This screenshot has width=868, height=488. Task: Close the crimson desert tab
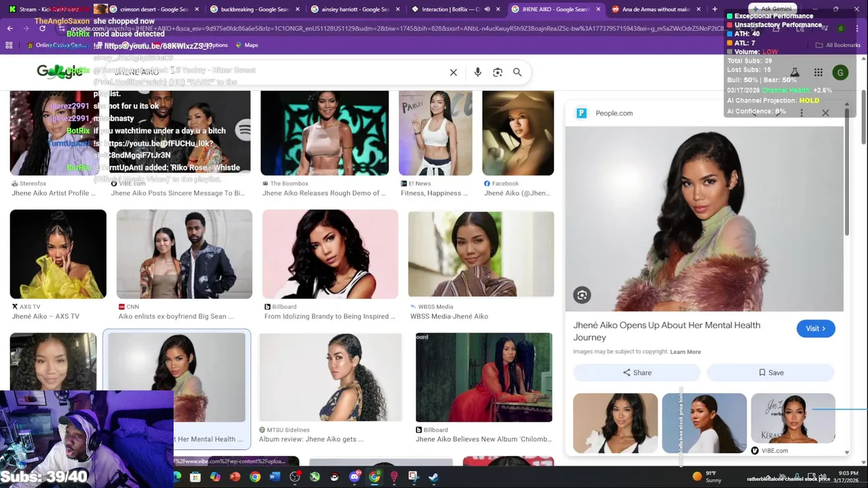[195, 9]
